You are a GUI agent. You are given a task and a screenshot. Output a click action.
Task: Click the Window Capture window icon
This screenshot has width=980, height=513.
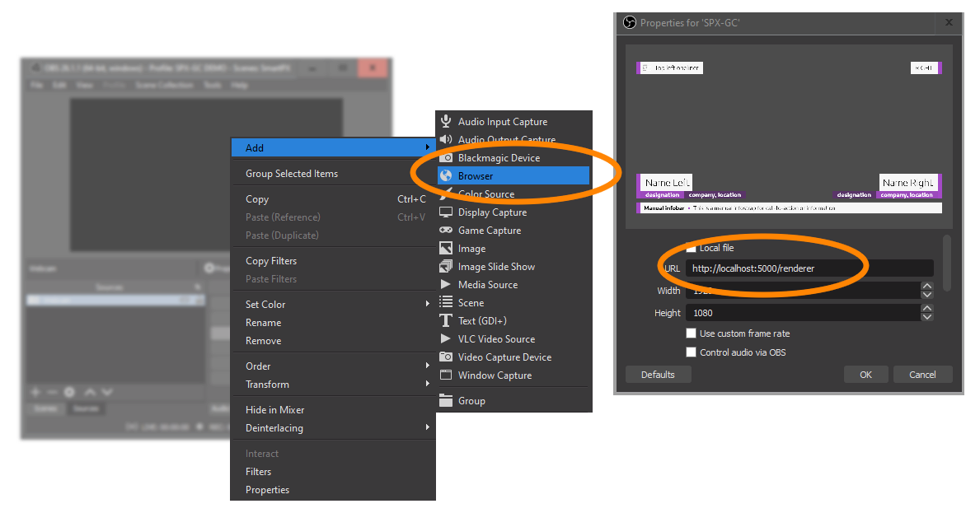click(x=446, y=375)
